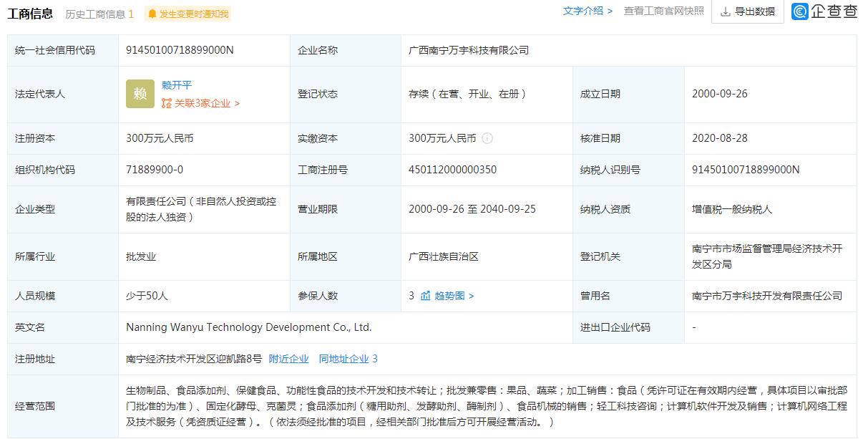The width and height of the screenshot is (868, 439).
Task: Click the business scope description text
Action: pos(487,406)
